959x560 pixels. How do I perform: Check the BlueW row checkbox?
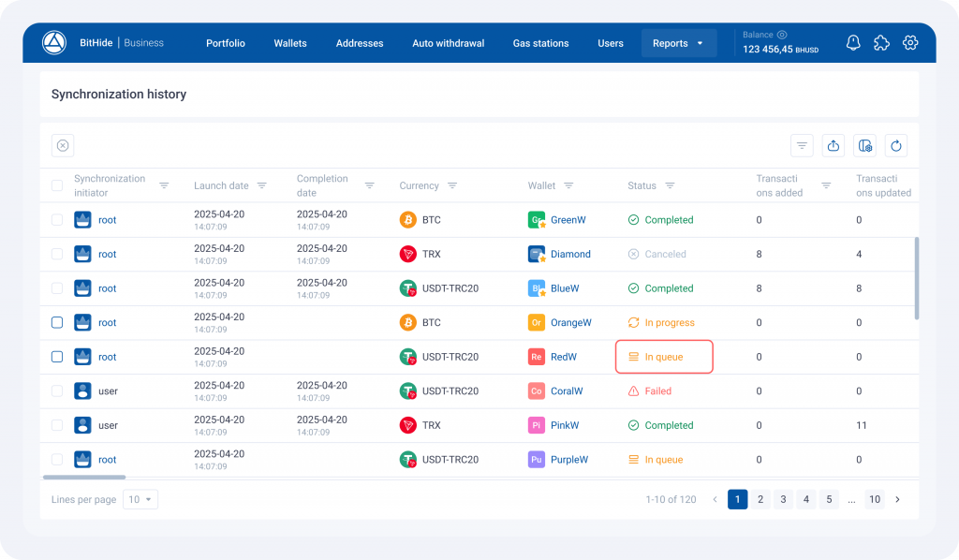pyautogui.click(x=57, y=287)
